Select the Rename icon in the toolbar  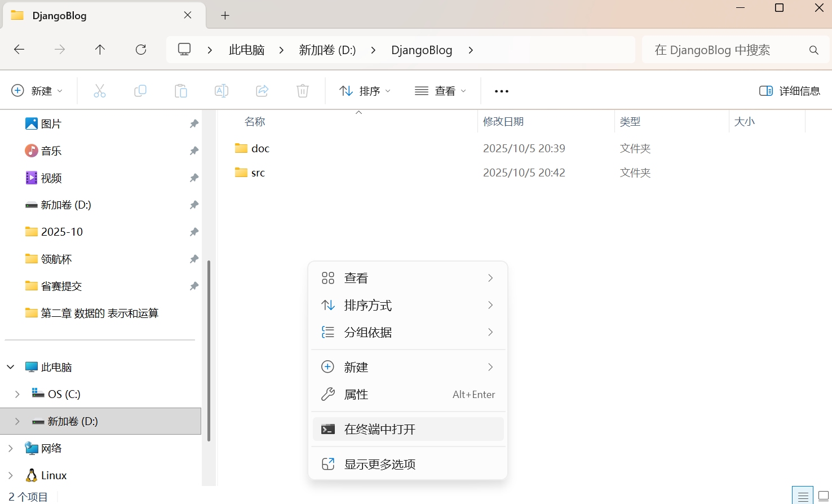(x=221, y=90)
